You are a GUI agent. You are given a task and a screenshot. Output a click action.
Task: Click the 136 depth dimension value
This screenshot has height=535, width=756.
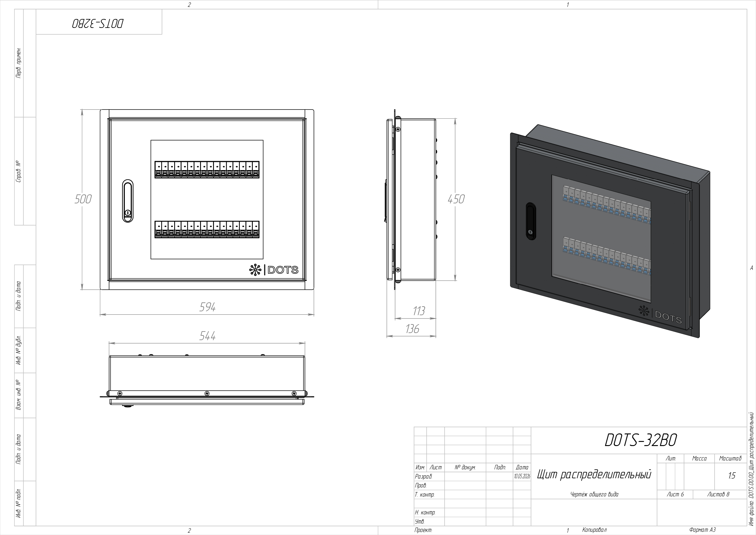point(413,329)
